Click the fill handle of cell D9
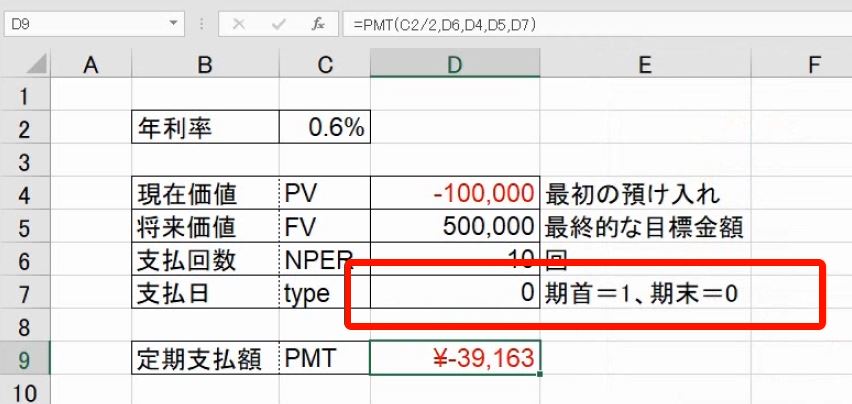 (x=540, y=374)
